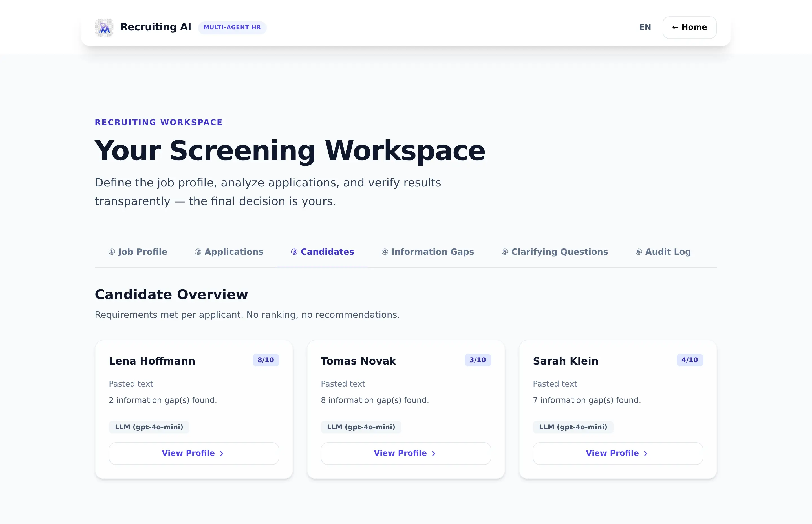Viewport: 812px width, 524px height.
Task: Switch to the Applications tab
Action: (229, 252)
